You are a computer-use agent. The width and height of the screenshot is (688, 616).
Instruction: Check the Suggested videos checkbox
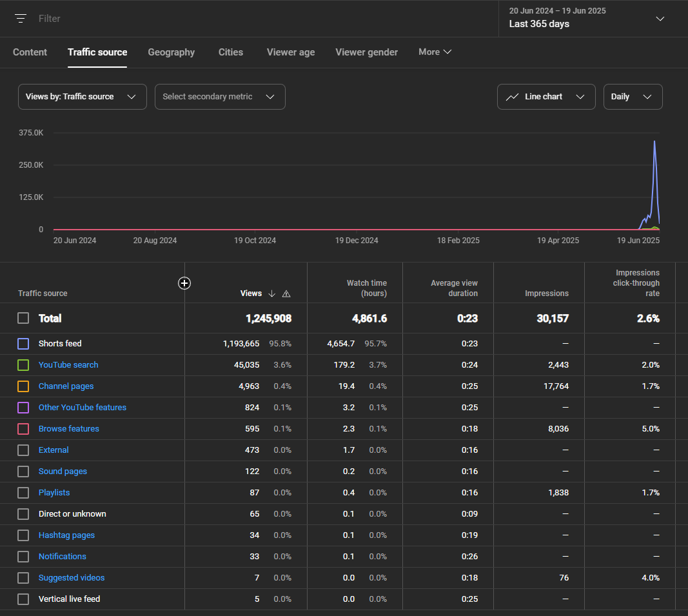23,578
